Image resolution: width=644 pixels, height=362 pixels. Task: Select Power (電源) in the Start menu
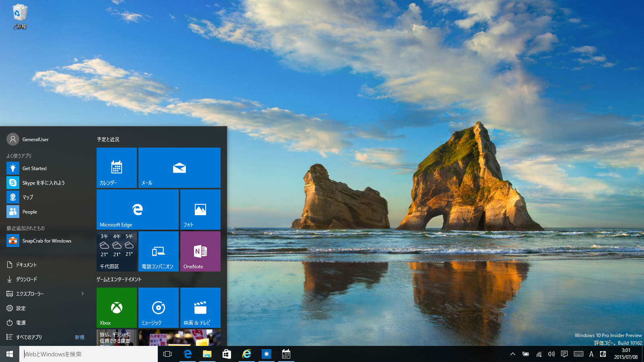21,323
